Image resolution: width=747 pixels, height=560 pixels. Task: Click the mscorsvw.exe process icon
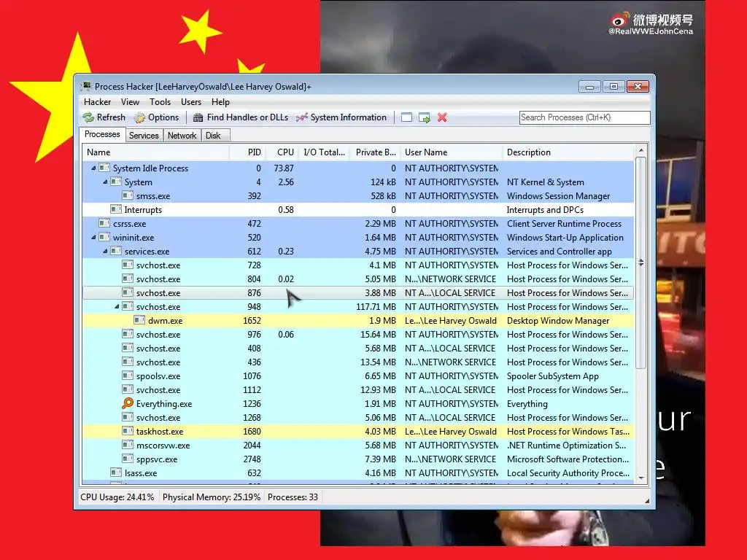pyautogui.click(x=127, y=445)
